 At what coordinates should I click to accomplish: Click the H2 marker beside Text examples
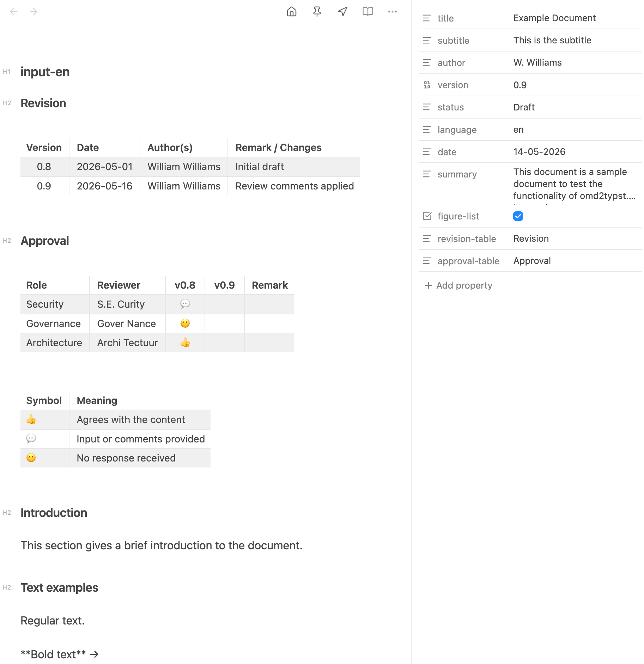(7, 587)
